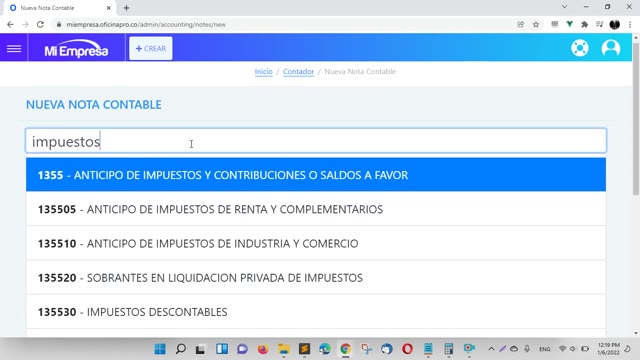This screenshot has width=640, height=360.
Task: Open the help lifebuoy icon
Action: (580, 48)
